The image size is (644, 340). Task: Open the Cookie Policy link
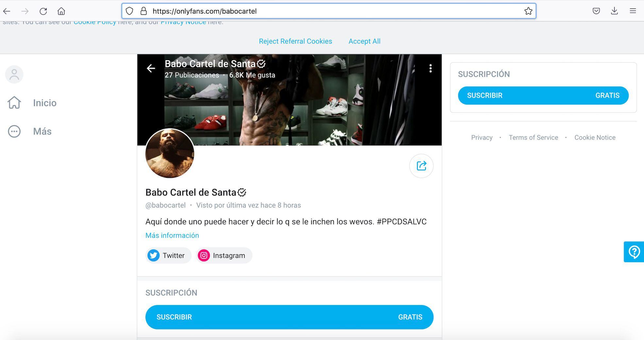pos(95,23)
